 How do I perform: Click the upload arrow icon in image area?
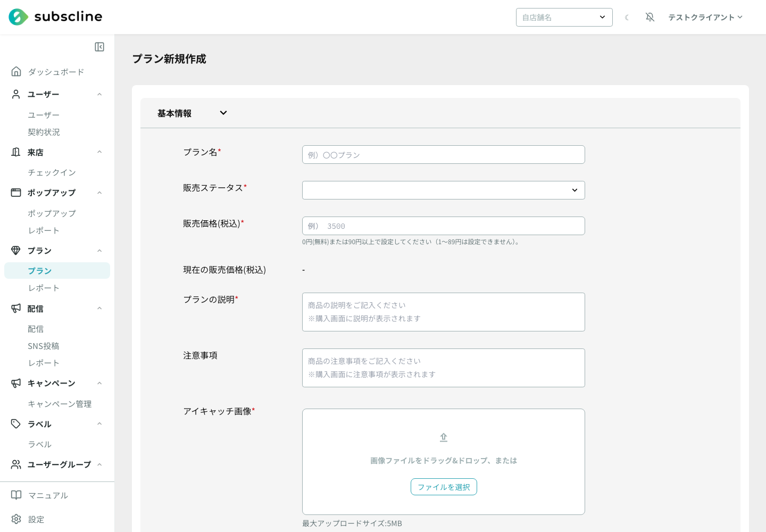(x=444, y=437)
